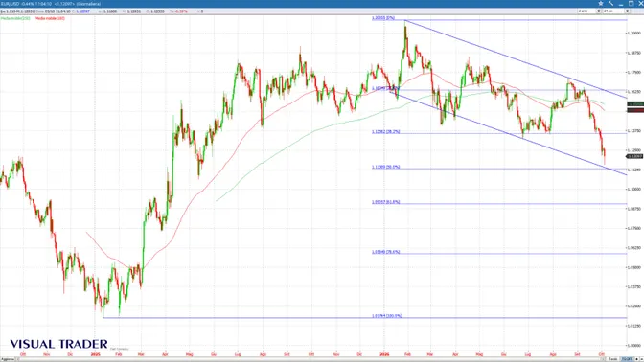Click the Fibonacci 38.2% level label
Viewport: 644px width, 362px height.
385,132
